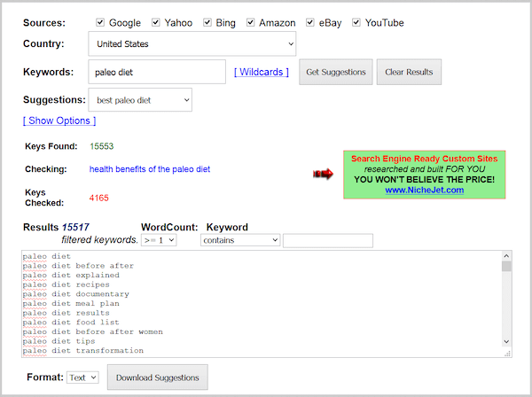Screen dimensions: 532x397
Task: Open the Format dropdown set to Text
Action: coord(82,378)
